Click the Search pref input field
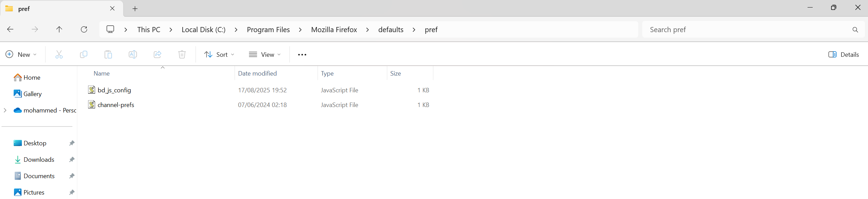 tap(748, 30)
